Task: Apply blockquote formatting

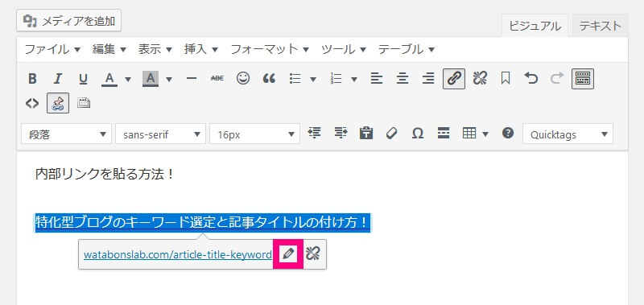Action: [x=269, y=78]
